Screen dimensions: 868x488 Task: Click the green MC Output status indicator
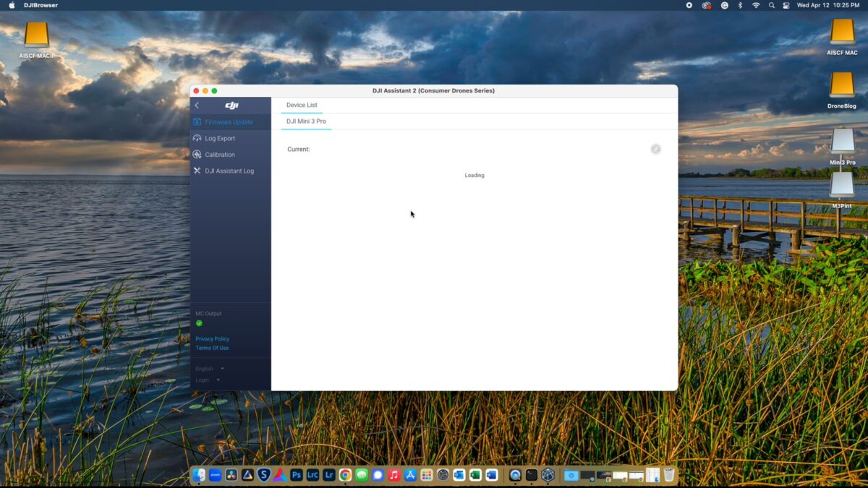[x=199, y=323]
